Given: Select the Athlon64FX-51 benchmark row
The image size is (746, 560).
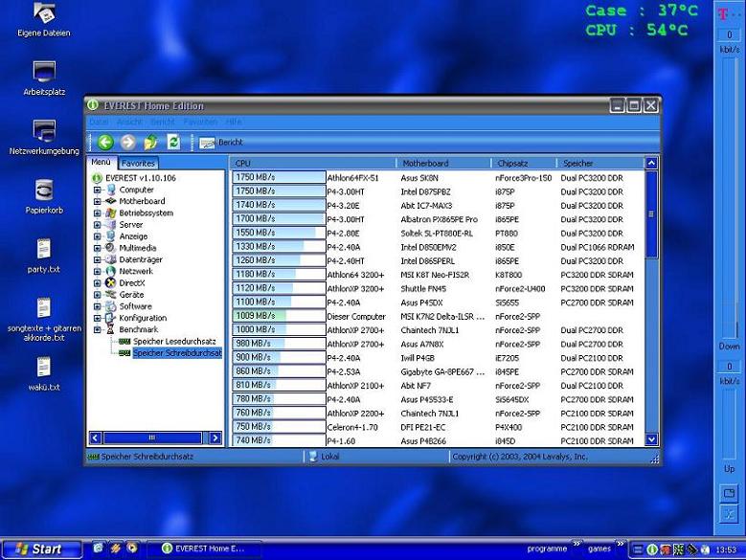Looking at the screenshot, I should 438,178.
